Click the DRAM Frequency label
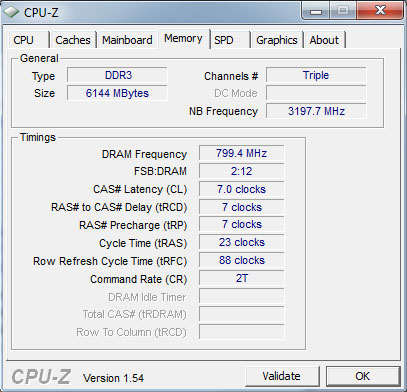 point(144,154)
